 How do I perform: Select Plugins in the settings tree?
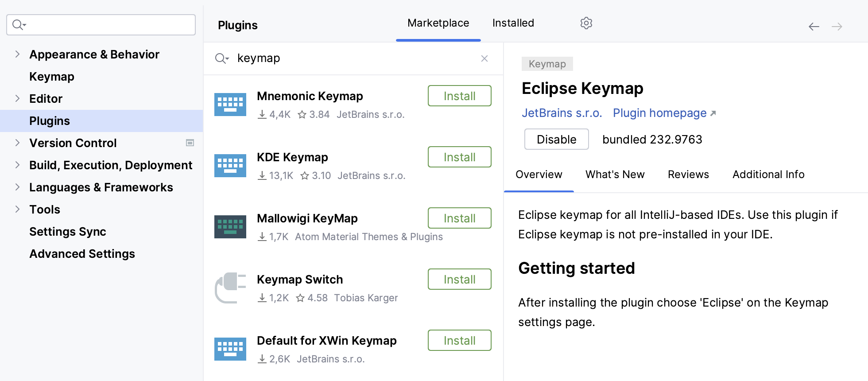pyautogui.click(x=101, y=121)
